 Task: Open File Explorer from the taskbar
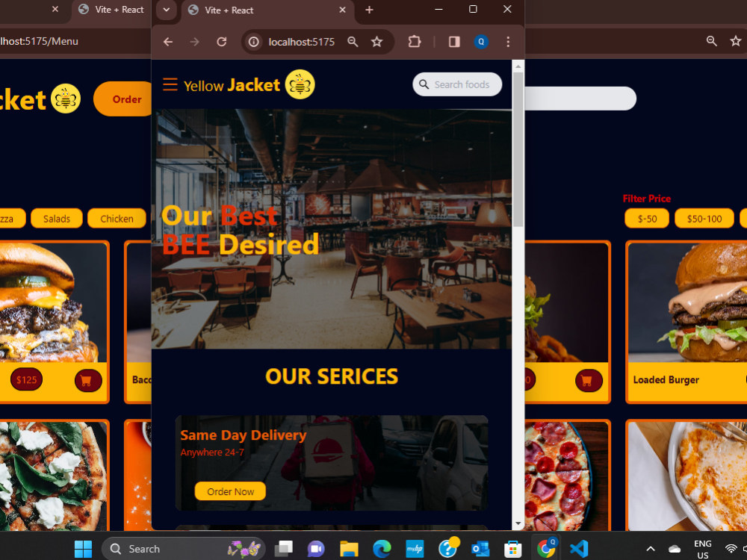pos(349,549)
